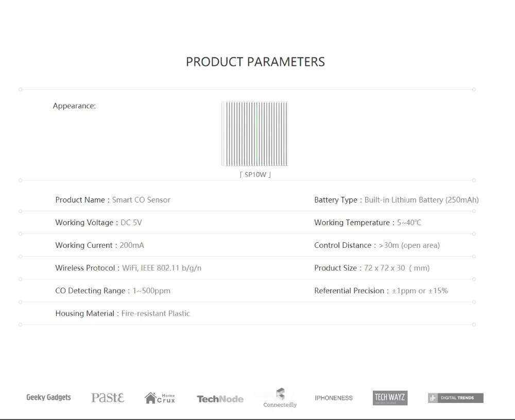Image resolution: width=515 pixels, height=420 pixels.
Task: Select the Appearance label
Action: coord(74,106)
